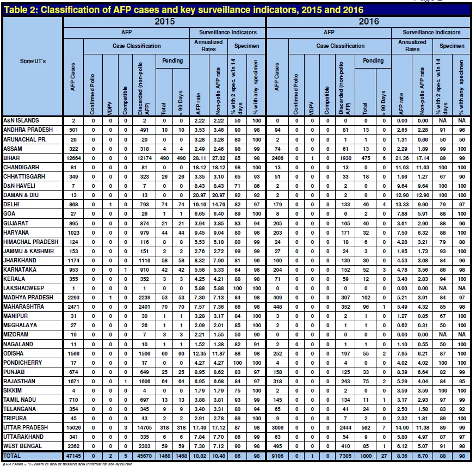The image size is (476, 466).
Task: Select the TOTAL row label
Action: coord(12,456)
